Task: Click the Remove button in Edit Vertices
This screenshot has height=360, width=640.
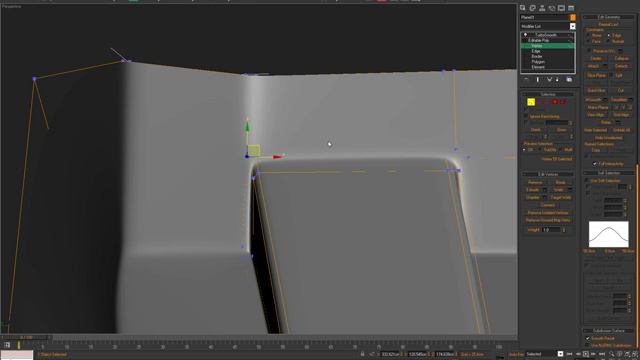Action: (x=535, y=182)
